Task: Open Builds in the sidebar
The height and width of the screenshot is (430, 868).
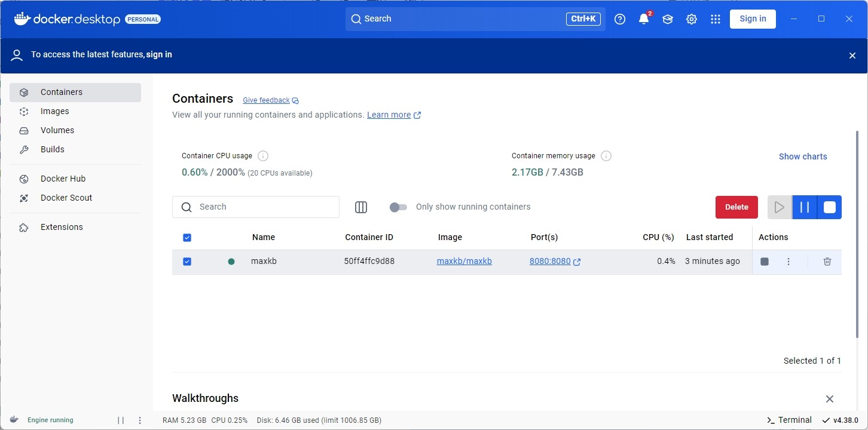Action: (x=75, y=150)
